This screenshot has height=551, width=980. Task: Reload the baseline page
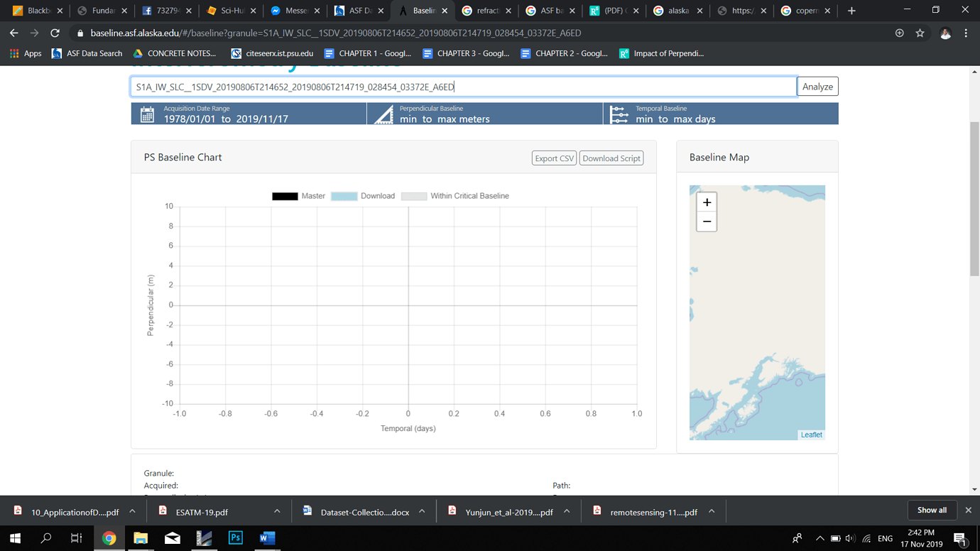pos(55,32)
